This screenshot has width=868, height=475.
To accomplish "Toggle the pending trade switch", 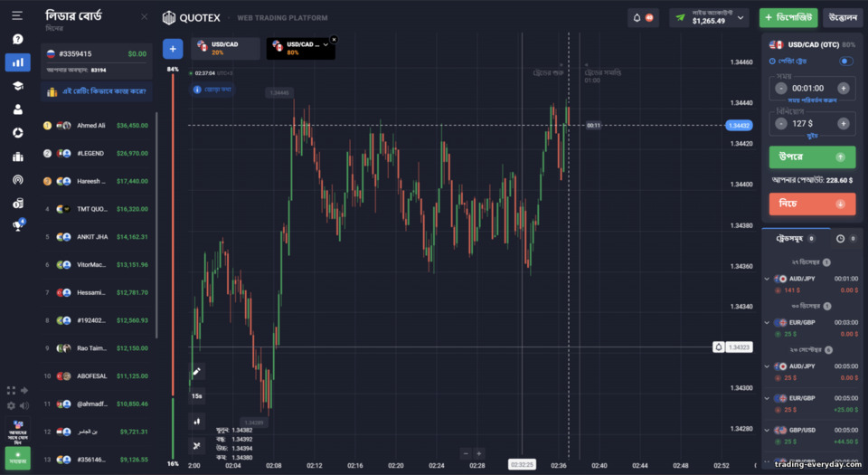I will point(846,61).
